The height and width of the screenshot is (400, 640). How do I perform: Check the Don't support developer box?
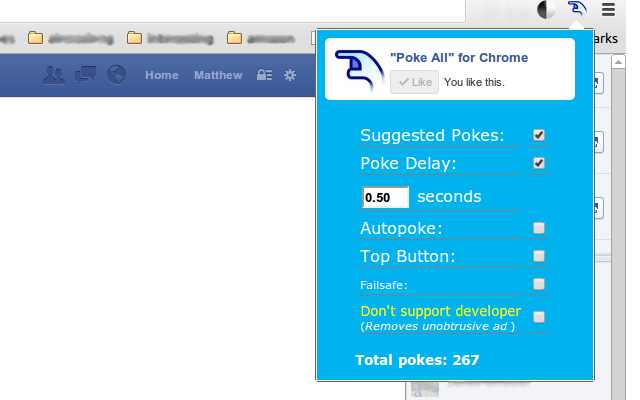click(539, 317)
